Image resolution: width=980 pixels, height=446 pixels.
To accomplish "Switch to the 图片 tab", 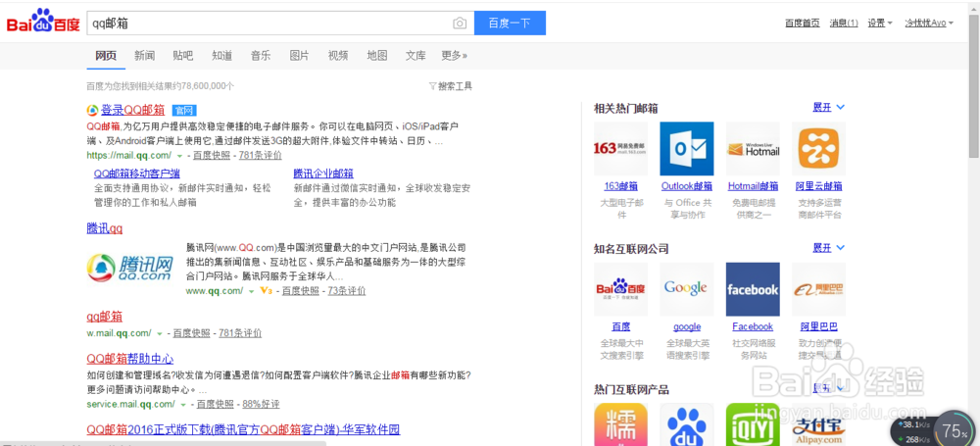I will coord(299,56).
